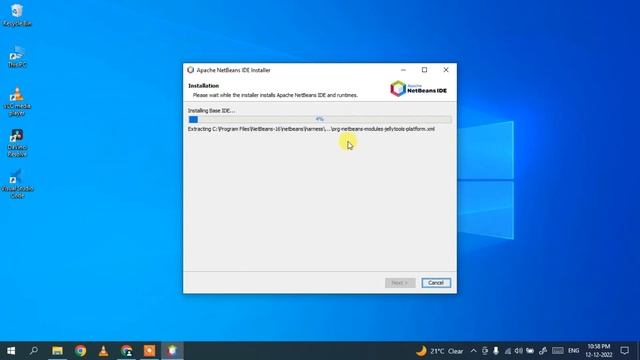The width and height of the screenshot is (640, 360).
Task: Open the notification center icon
Action: pos(624,351)
